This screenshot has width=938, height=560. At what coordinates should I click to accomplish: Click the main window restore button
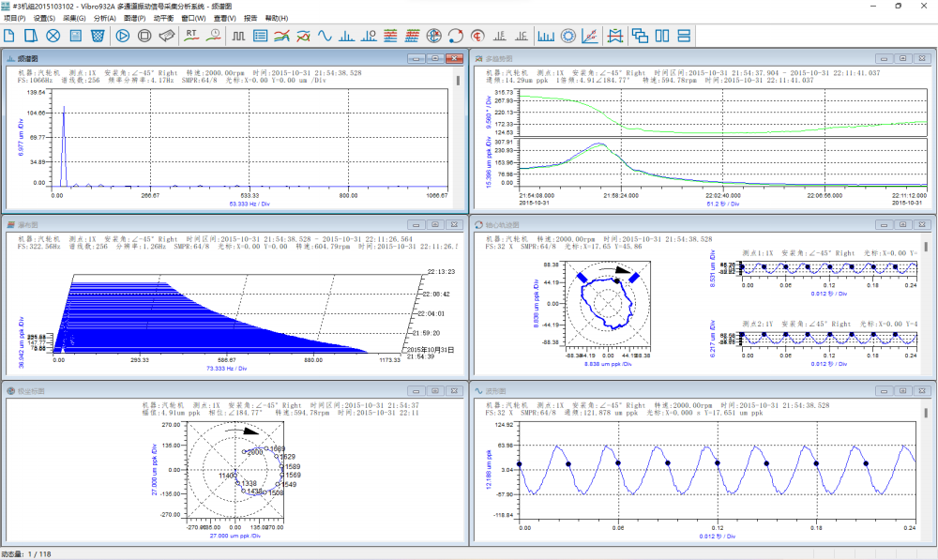898,6
